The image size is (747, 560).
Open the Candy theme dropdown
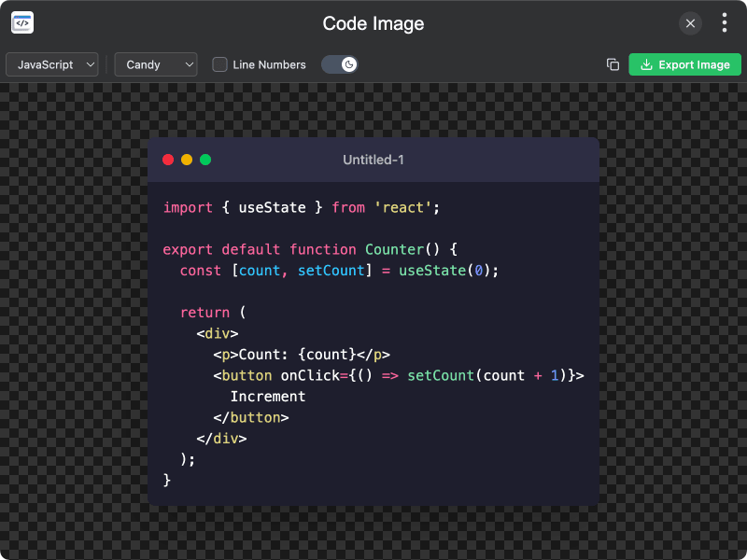[x=155, y=64]
